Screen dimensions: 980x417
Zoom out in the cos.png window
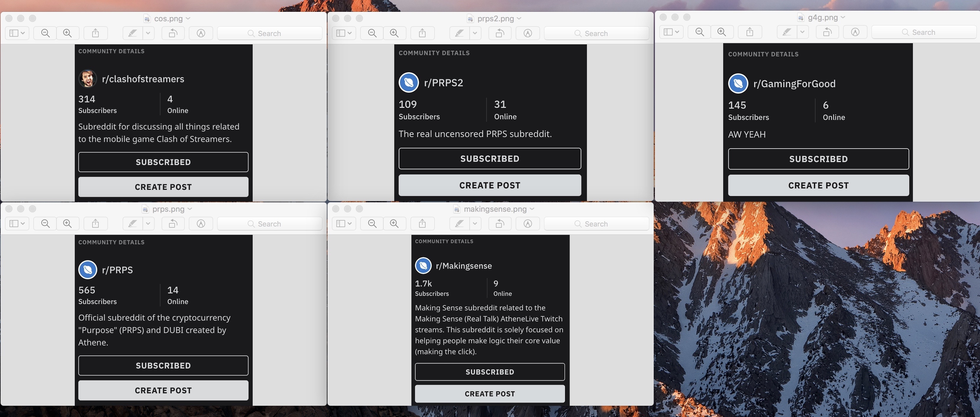(x=45, y=33)
